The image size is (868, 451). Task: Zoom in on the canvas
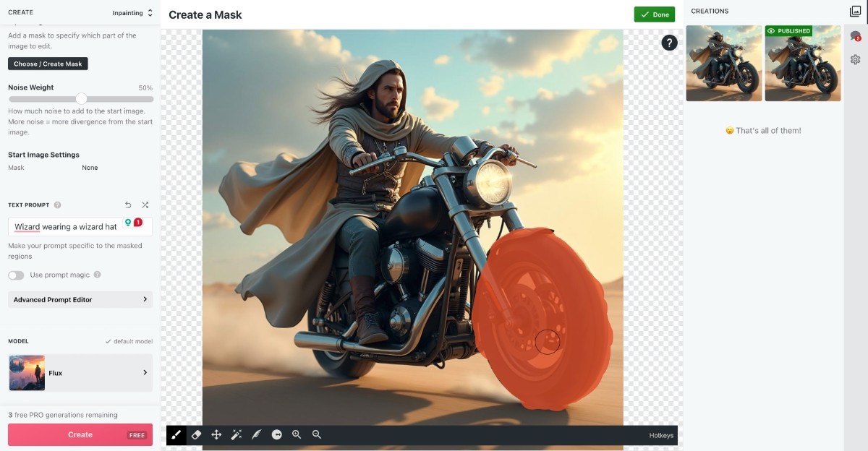(297, 434)
